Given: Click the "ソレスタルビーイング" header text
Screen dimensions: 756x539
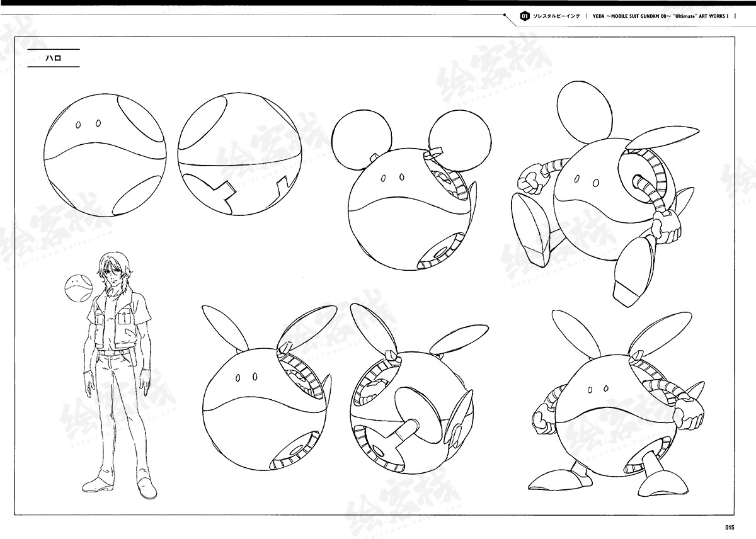Looking at the screenshot, I should [556, 16].
